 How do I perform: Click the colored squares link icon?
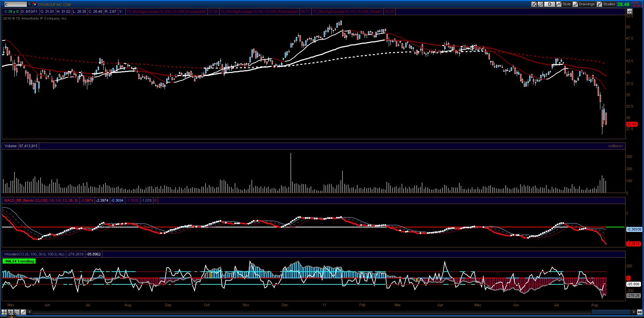coord(35,4)
